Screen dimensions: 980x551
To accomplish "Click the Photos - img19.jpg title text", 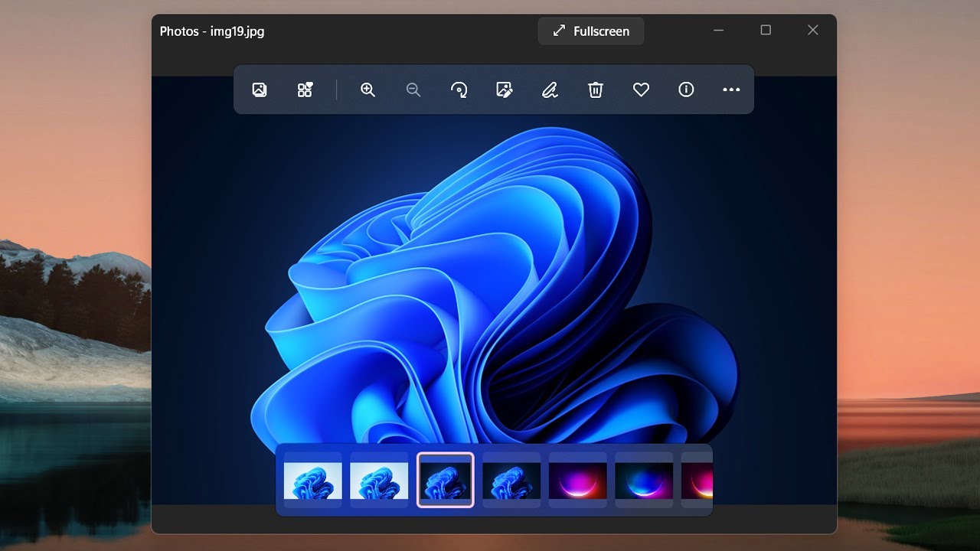I will (212, 31).
